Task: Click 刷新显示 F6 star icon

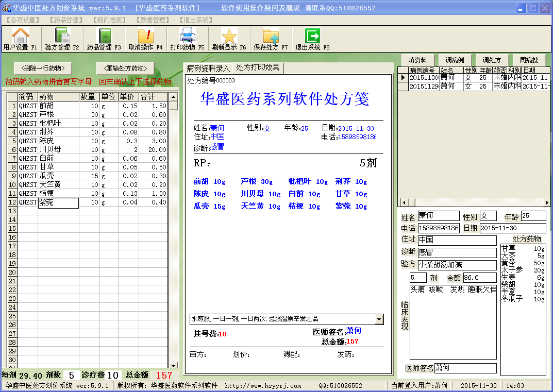Action: [229, 35]
